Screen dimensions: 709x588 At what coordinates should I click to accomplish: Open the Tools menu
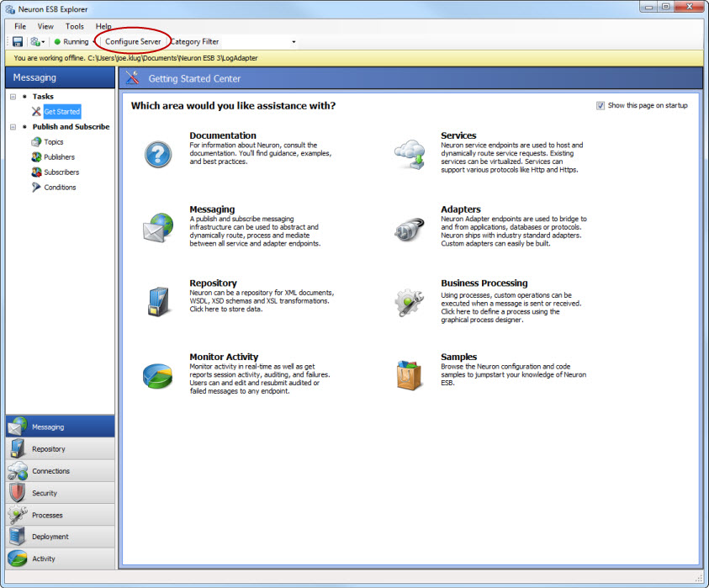[x=75, y=27]
